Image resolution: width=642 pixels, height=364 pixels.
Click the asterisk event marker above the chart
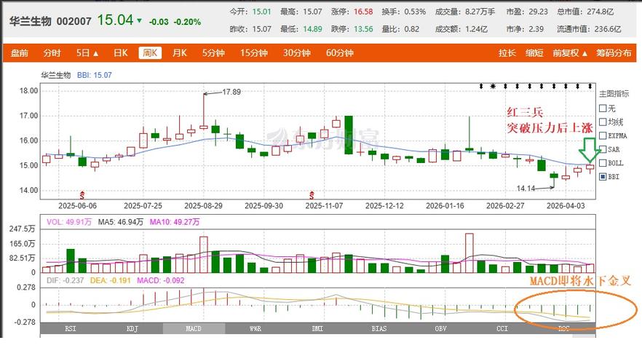click(x=493, y=87)
